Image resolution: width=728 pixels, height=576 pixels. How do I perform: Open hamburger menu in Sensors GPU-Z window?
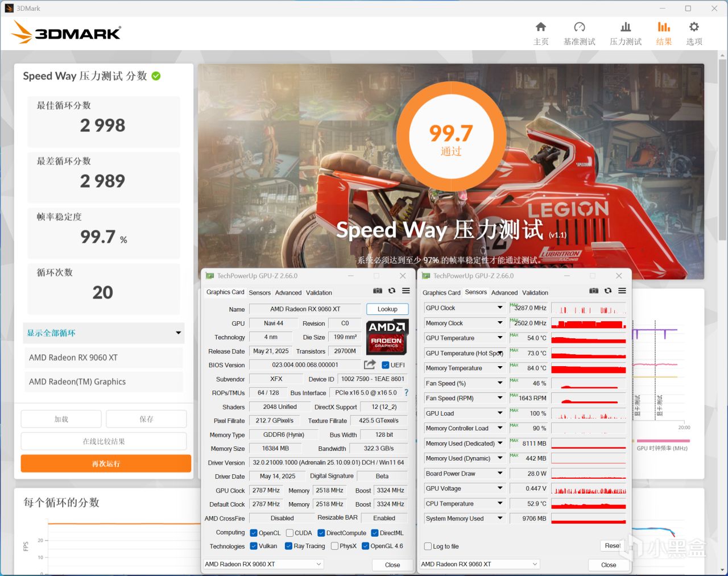622,291
